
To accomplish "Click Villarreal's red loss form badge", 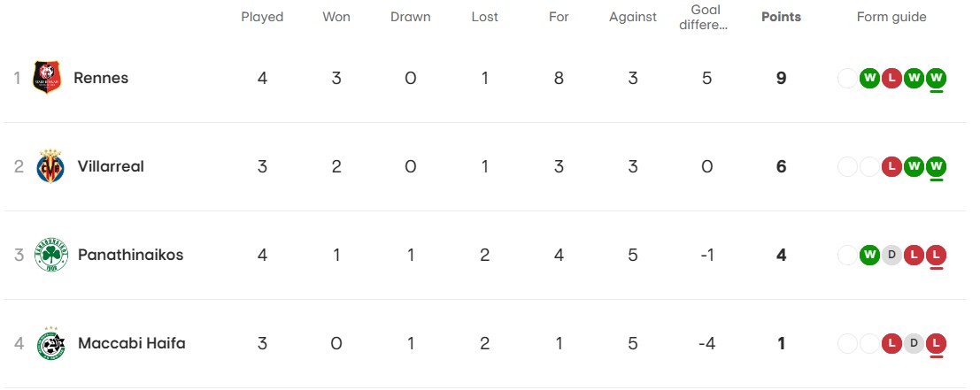I will coord(892,166).
